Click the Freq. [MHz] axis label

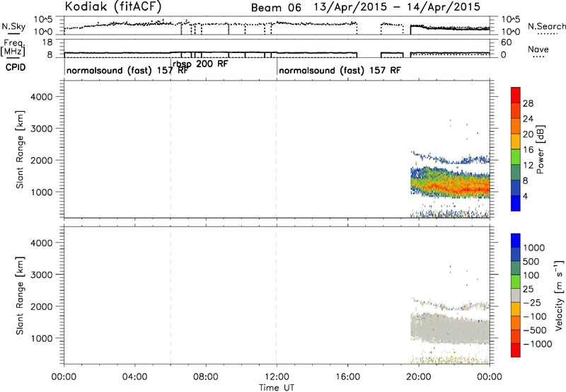pyautogui.click(x=13, y=47)
